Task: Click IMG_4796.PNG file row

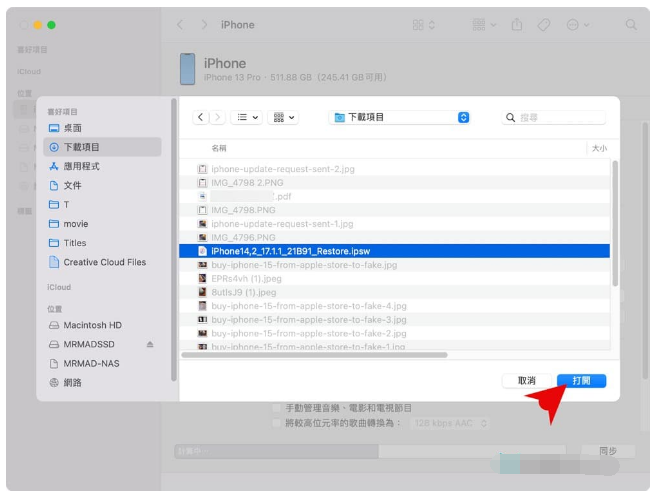Action: (394, 237)
